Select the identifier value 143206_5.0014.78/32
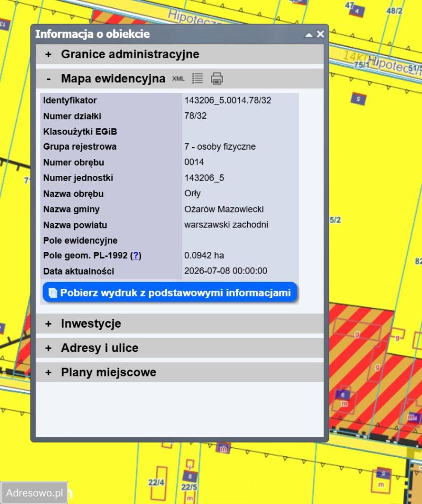Viewport: 422px width, 504px height. [x=228, y=100]
